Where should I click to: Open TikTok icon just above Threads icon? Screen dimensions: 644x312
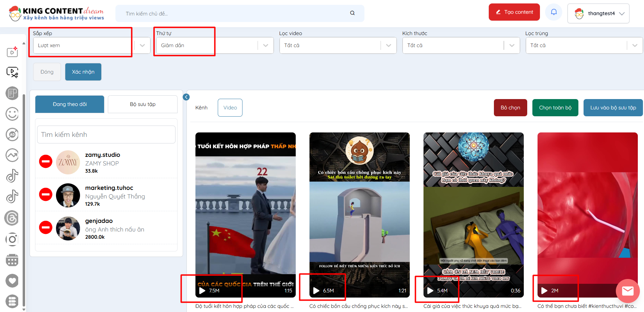click(x=12, y=196)
